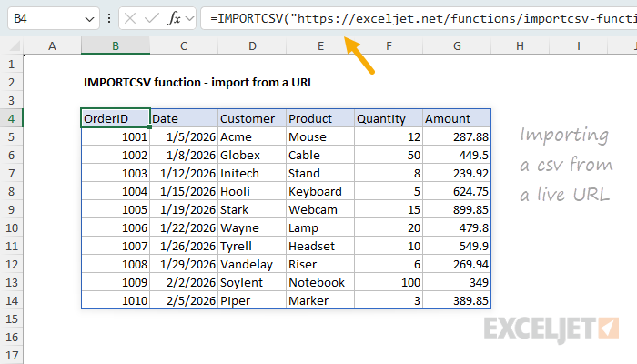Open the Insert Function fx icon
This screenshot has width=637, height=364.
point(174,18)
